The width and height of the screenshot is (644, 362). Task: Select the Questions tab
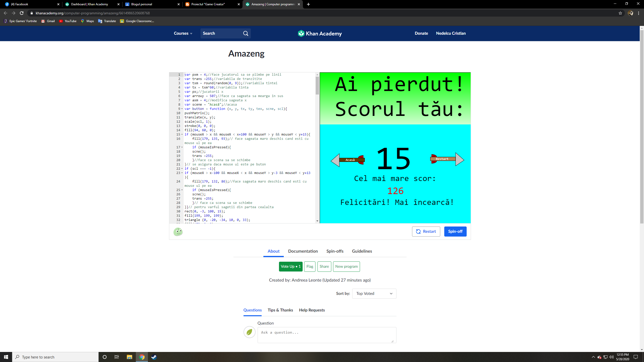(252, 310)
